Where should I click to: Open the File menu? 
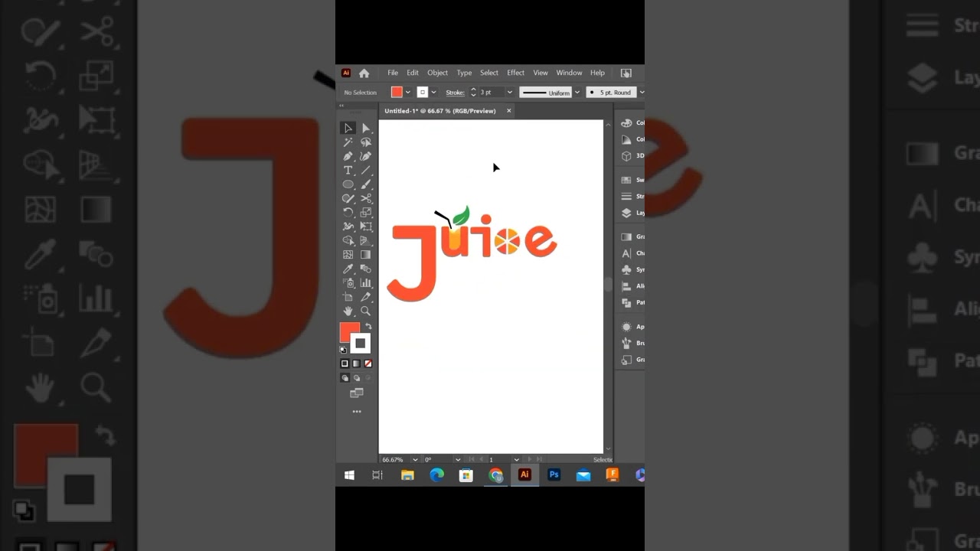tap(393, 73)
